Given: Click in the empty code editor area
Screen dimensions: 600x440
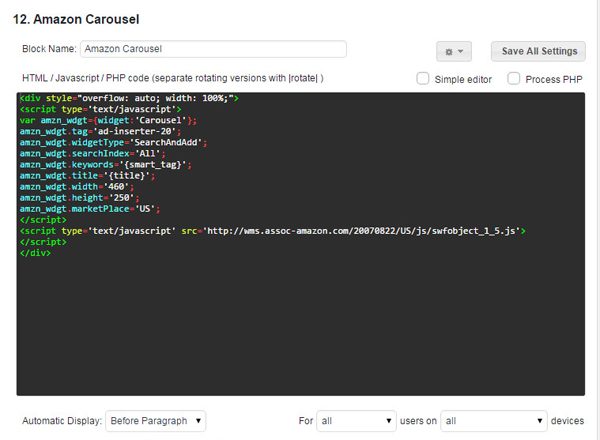Looking at the screenshot, I should tap(300, 325).
